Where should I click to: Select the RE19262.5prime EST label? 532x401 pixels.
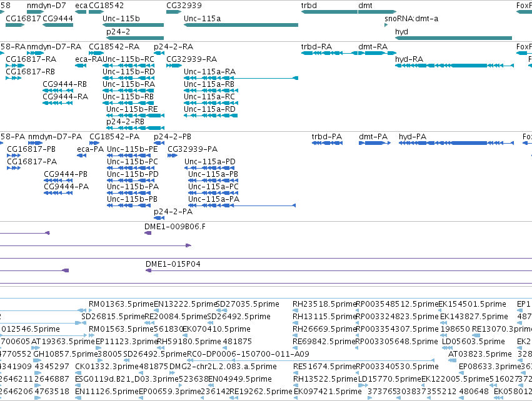(261, 392)
